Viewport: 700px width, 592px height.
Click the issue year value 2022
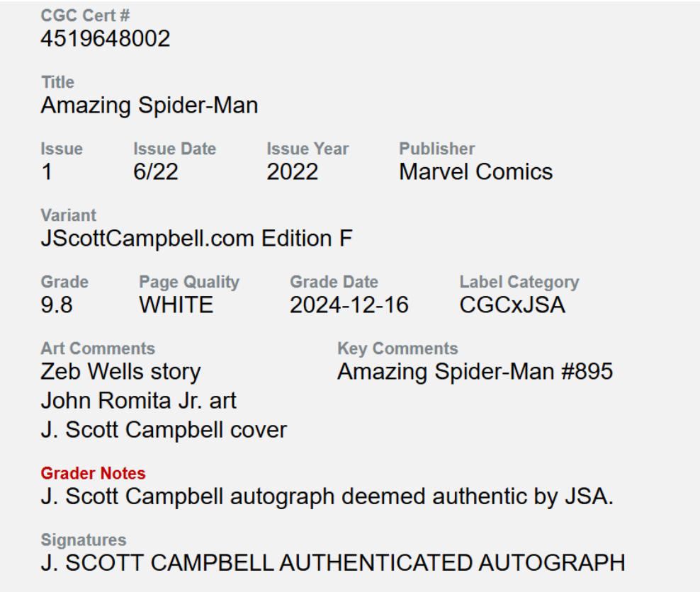pyautogui.click(x=292, y=172)
